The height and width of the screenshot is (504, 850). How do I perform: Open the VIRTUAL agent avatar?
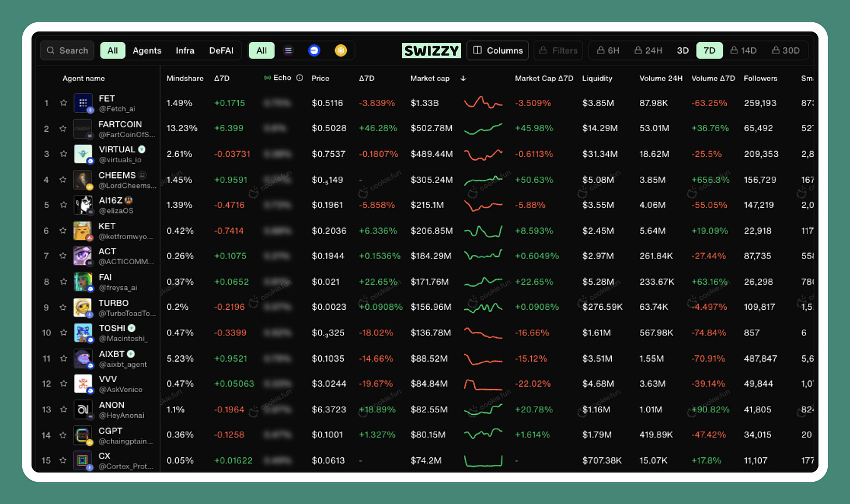[x=83, y=154]
